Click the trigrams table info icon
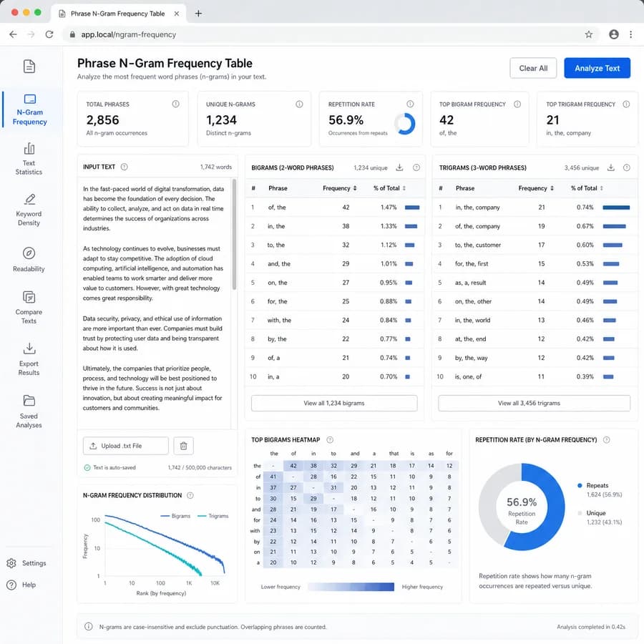Viewport: 644px width, 644px height. tap(626, 167)
